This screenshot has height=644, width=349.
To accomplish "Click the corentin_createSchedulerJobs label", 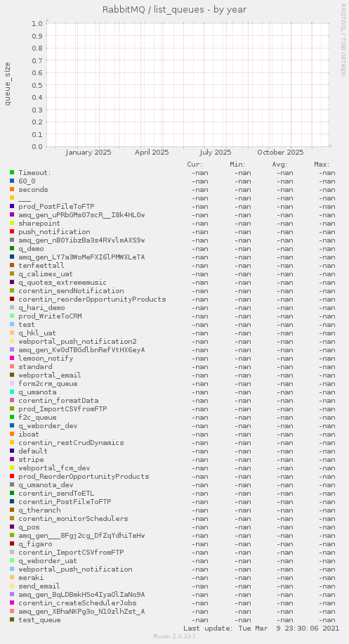I will pyautogui.click(x=77, y=603).
